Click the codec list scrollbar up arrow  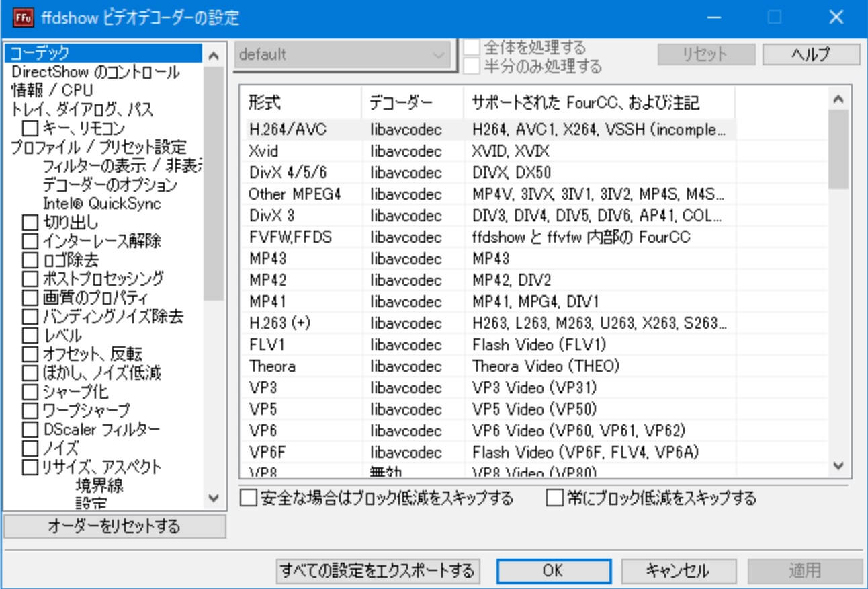click(838, 100)
